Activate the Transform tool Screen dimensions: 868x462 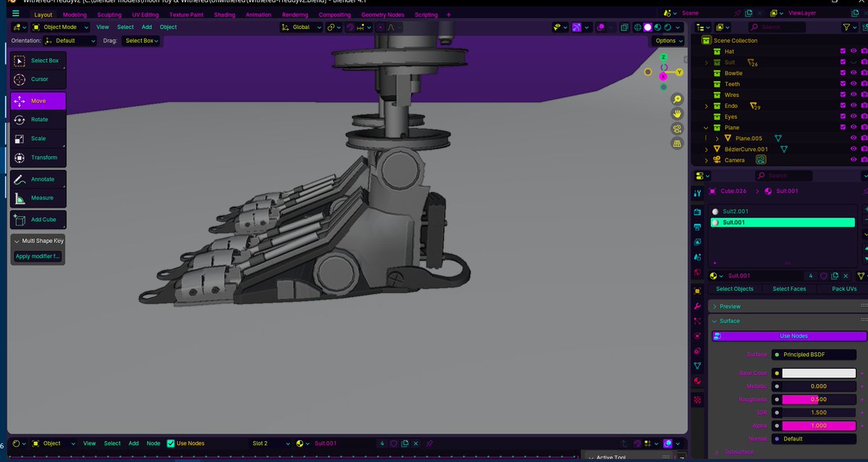[38, 158]
